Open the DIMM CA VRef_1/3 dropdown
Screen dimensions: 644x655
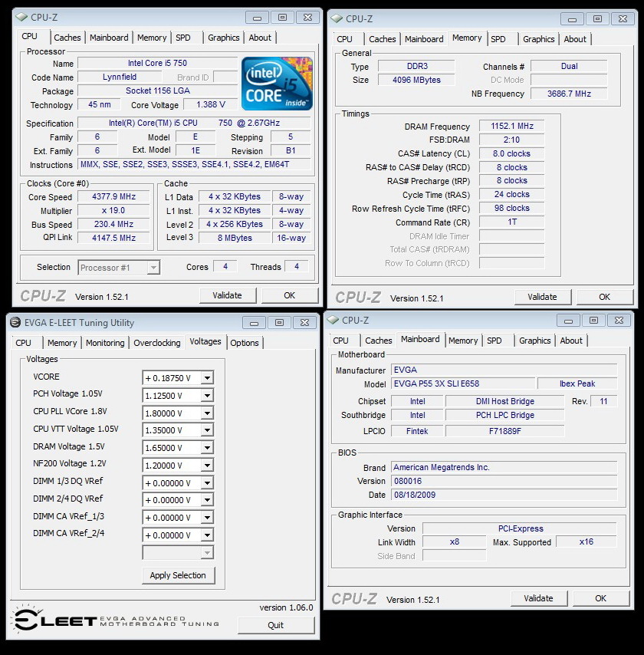(x=207, y=518)
